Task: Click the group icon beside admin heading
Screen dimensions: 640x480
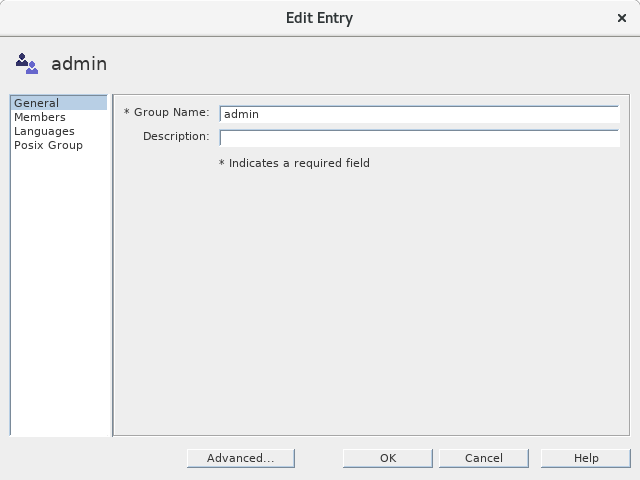Action: (26, 64)
